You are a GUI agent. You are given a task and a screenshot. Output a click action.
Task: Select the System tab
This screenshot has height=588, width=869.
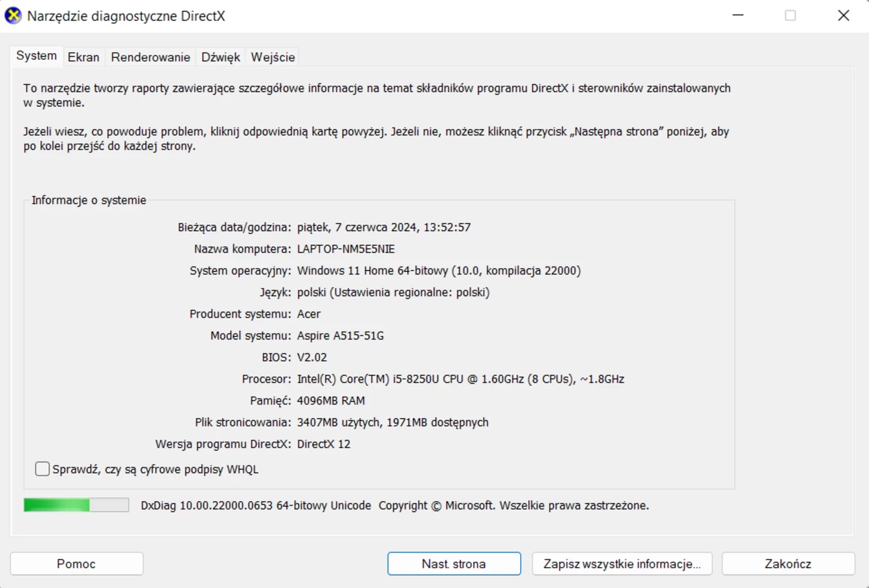(x=36, y=56)
